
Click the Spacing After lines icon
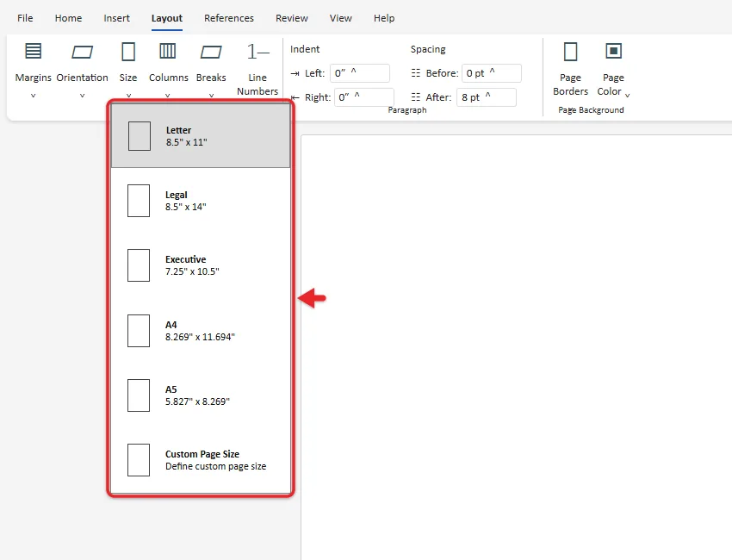click(415, 97)
